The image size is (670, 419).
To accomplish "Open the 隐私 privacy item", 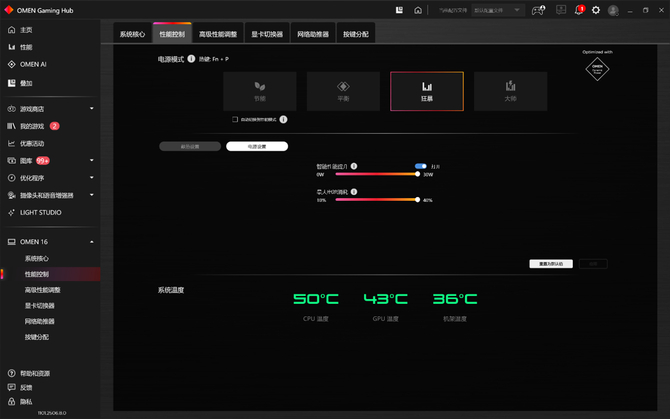I will tap(26, 401).
